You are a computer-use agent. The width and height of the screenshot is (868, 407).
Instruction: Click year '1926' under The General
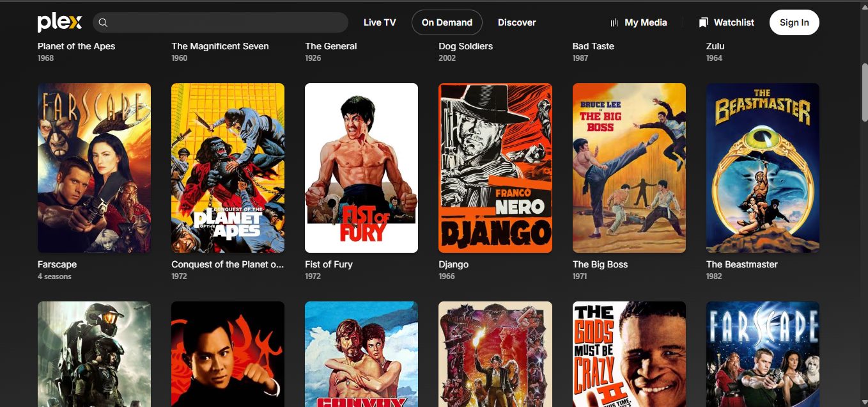pos(313,58)
